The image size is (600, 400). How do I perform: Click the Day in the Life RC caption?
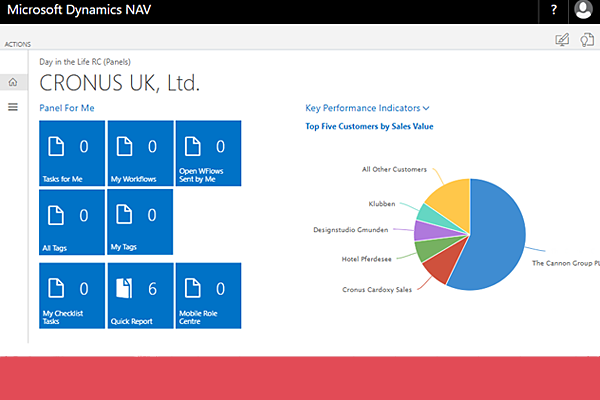click(85, 62)
